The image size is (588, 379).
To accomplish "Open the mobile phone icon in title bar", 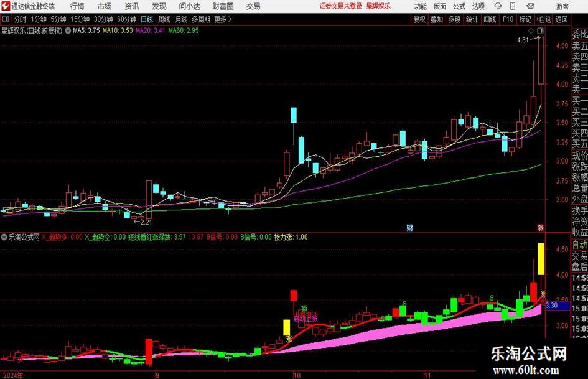I will [513, 6].
